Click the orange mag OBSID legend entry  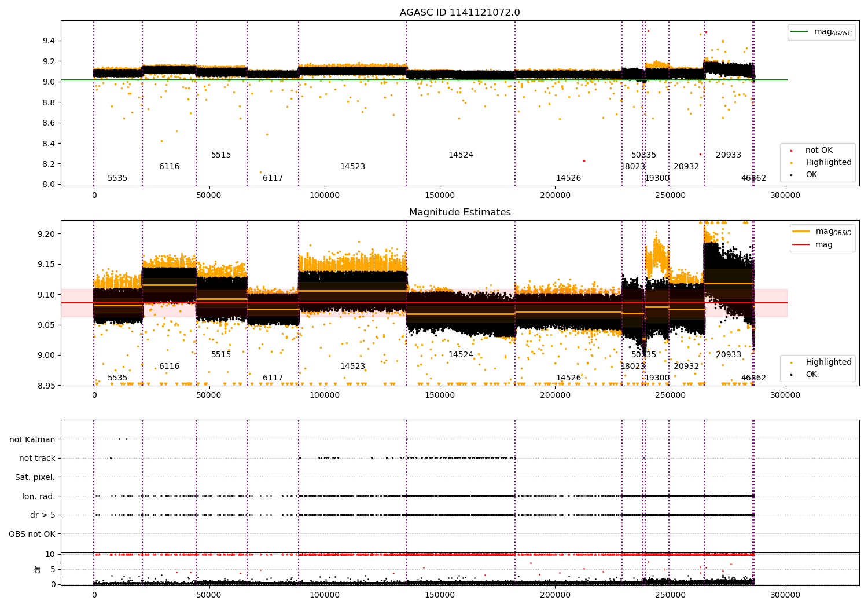coord(822,232)
